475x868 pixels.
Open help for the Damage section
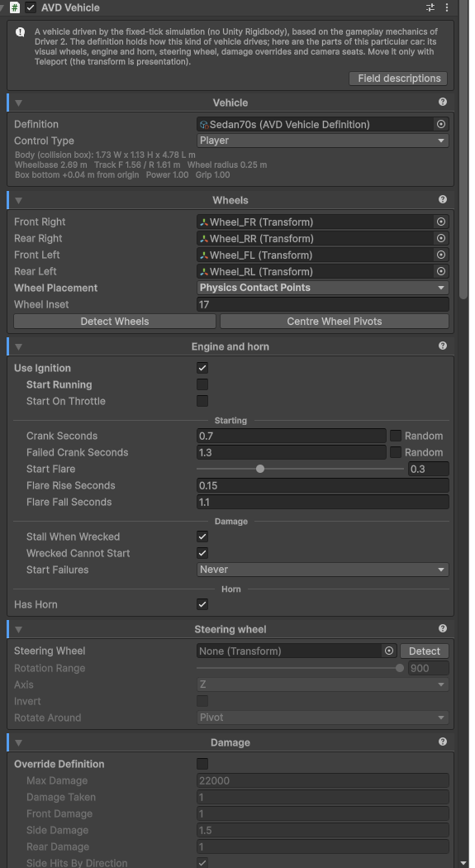click(x=443, y=742)
